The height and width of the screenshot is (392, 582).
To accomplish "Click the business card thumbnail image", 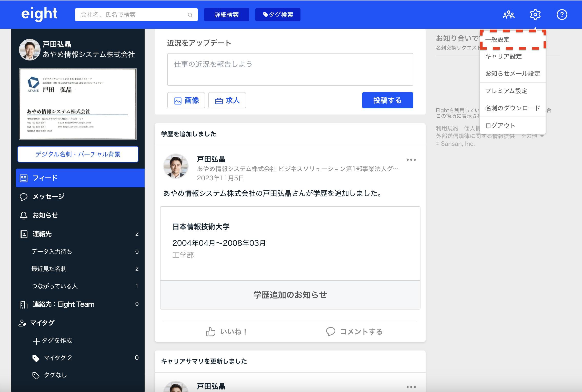I will pos(78,104).
